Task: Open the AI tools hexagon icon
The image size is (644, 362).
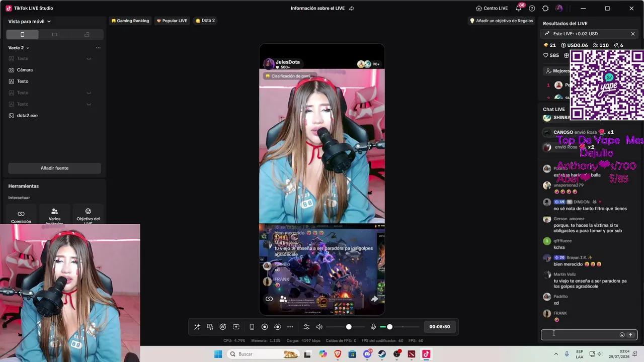Action: click(x=223, y=327)
